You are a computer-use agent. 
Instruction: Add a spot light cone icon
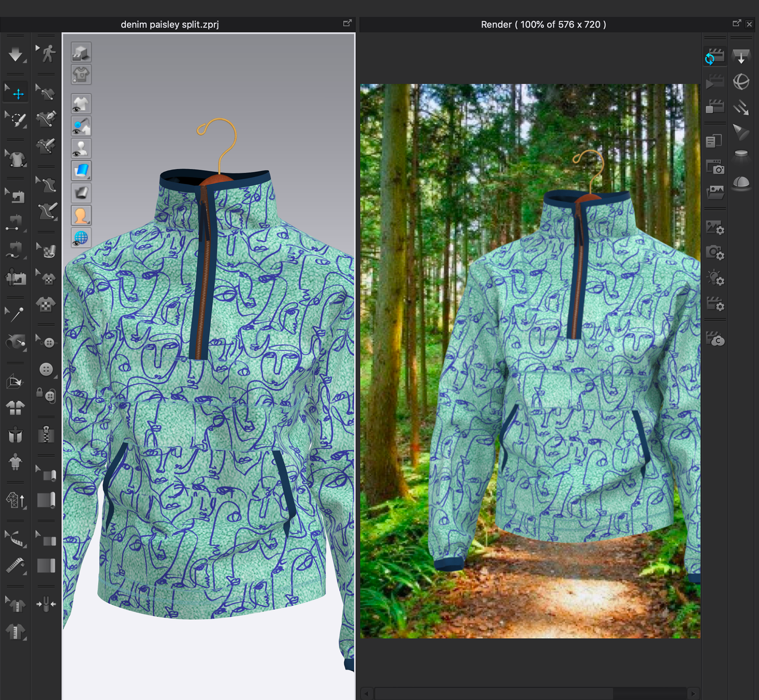click(741, 132)
